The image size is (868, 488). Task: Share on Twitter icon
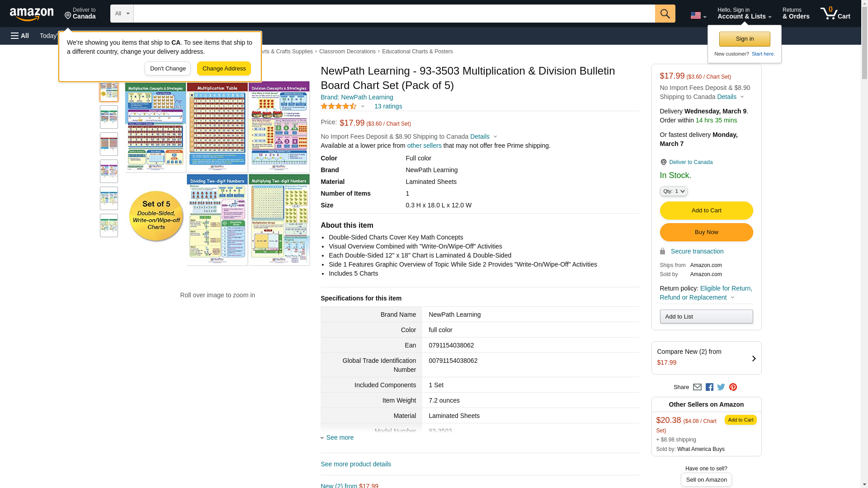(721, 387)
